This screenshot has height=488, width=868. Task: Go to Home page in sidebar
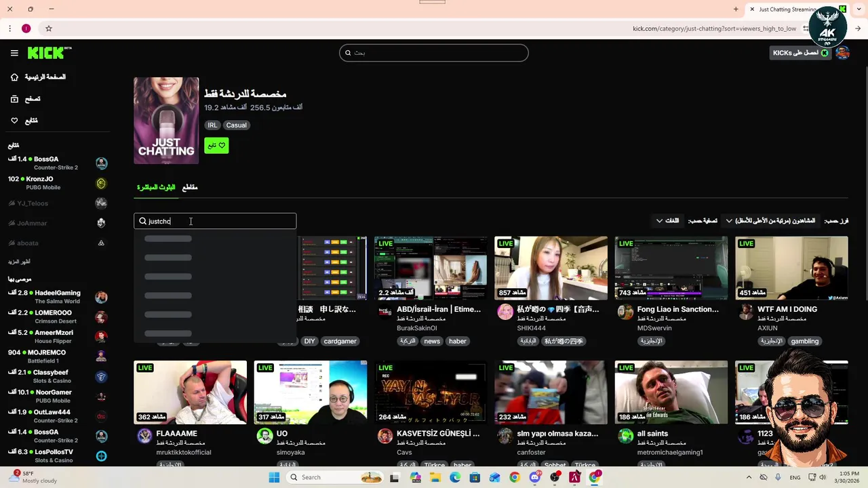tap(38, 77)
